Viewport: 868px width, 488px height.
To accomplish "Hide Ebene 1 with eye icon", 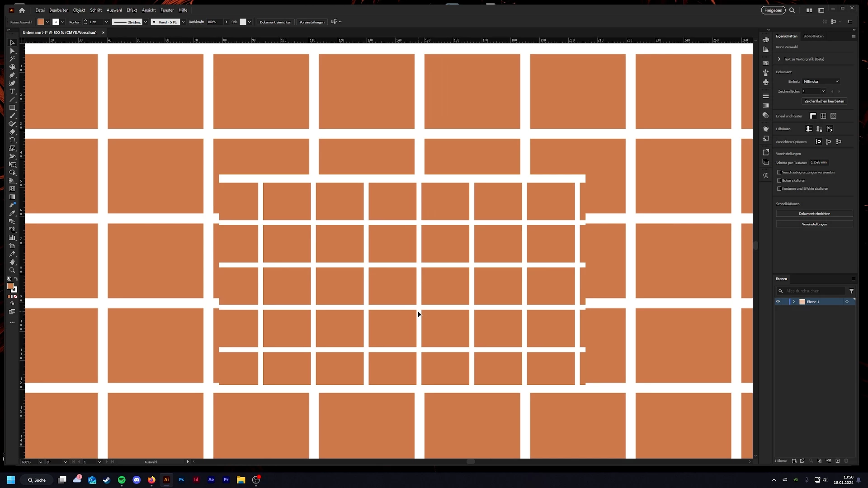I will [x=778, y=301].
